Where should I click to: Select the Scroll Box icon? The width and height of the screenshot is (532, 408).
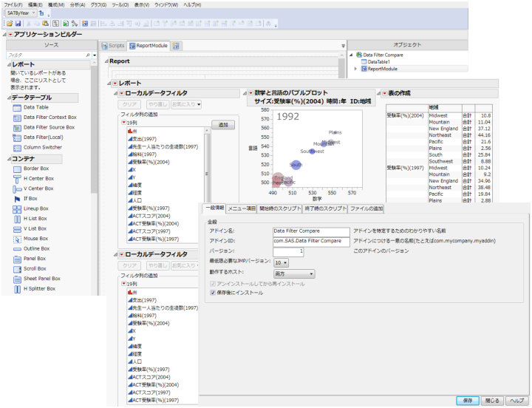click(x=17, y=269)
